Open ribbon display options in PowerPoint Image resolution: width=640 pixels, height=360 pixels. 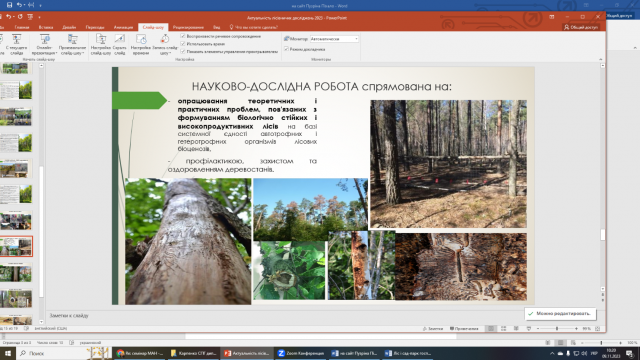point(551,17)
